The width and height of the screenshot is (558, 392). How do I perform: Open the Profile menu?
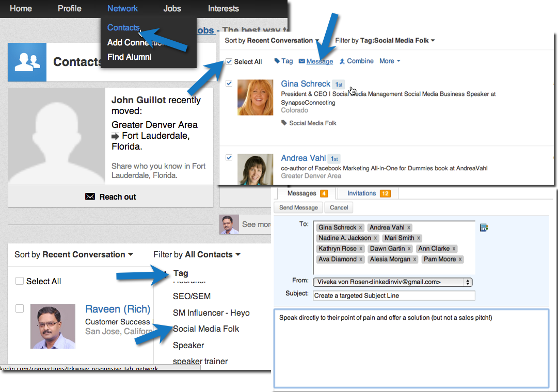point(70,9)
